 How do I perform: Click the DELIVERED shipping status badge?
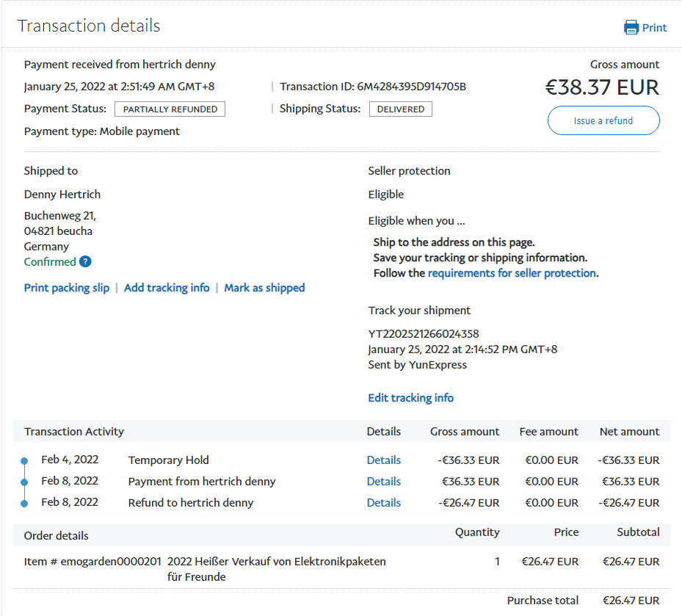400,109
